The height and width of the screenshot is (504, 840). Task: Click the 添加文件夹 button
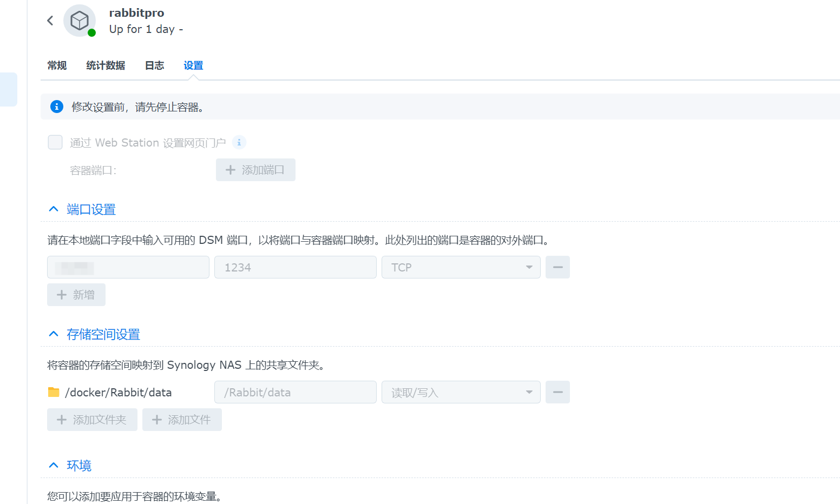click(x=92, y=420)
